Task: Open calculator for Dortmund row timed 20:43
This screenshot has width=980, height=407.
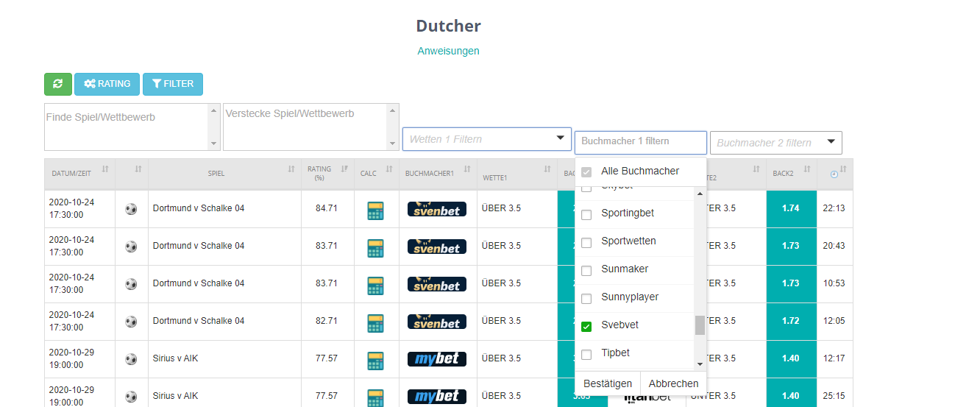Action: [x=375, y=248]
